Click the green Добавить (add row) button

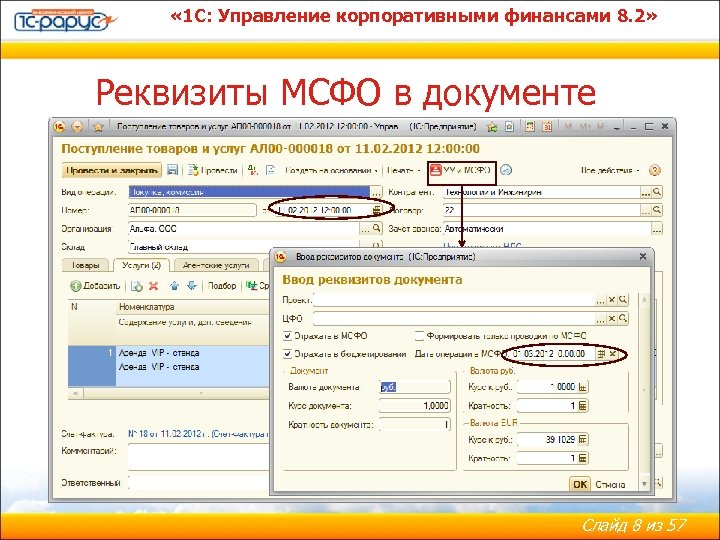tap(95, 286)
